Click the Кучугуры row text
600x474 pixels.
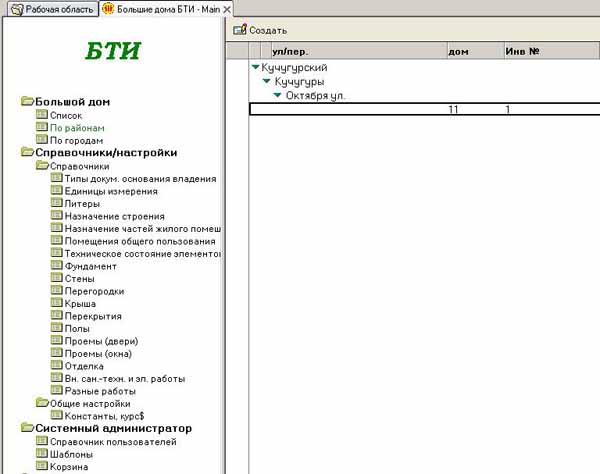(x=299, y=81)
